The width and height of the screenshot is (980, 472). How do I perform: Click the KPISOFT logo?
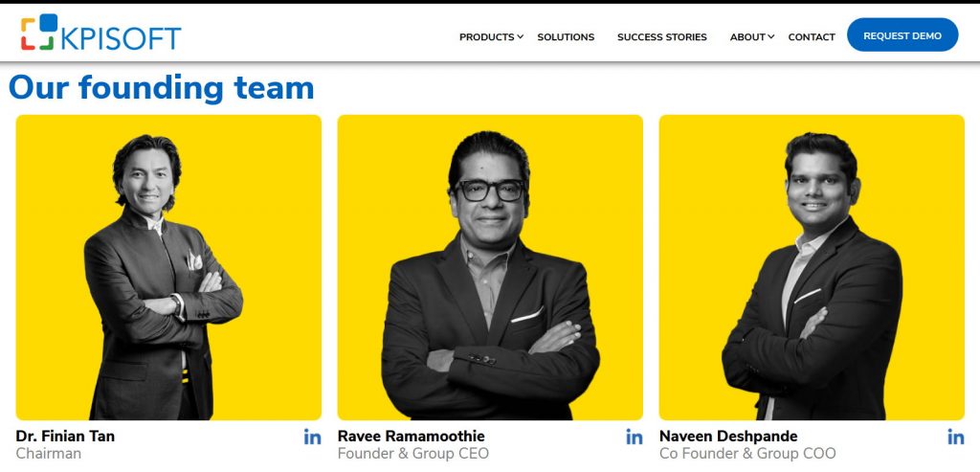click(100, 33)
